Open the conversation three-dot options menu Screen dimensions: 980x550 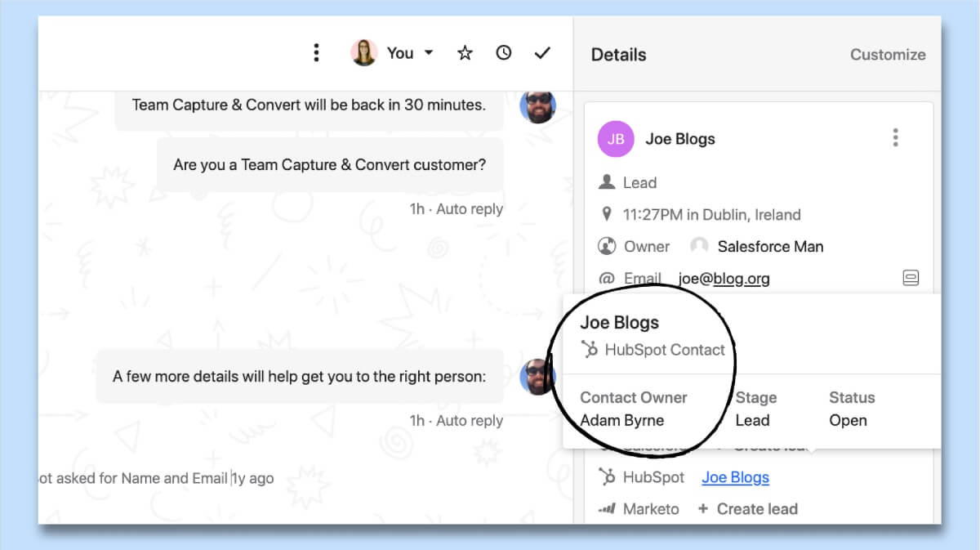(317, 53)
